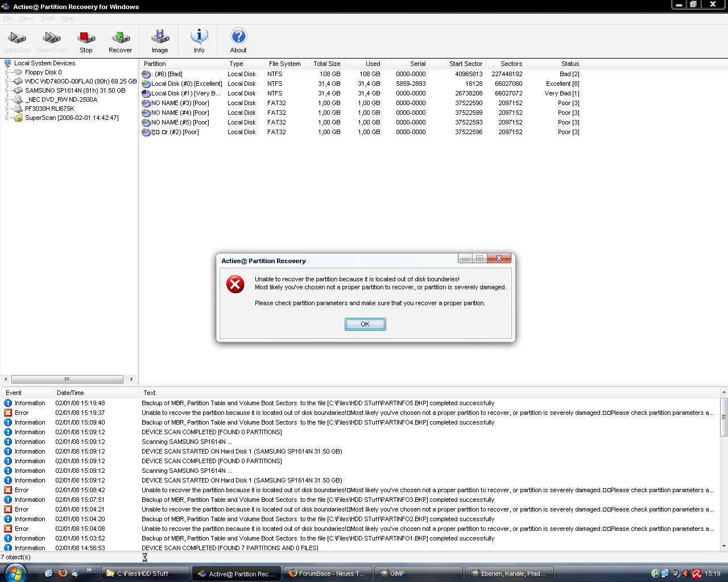Select Local Disk (#0) [Excellent] partition

361,84
